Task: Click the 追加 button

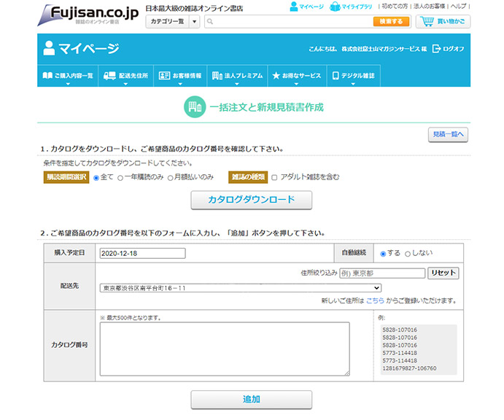Action: click(252, 400)
